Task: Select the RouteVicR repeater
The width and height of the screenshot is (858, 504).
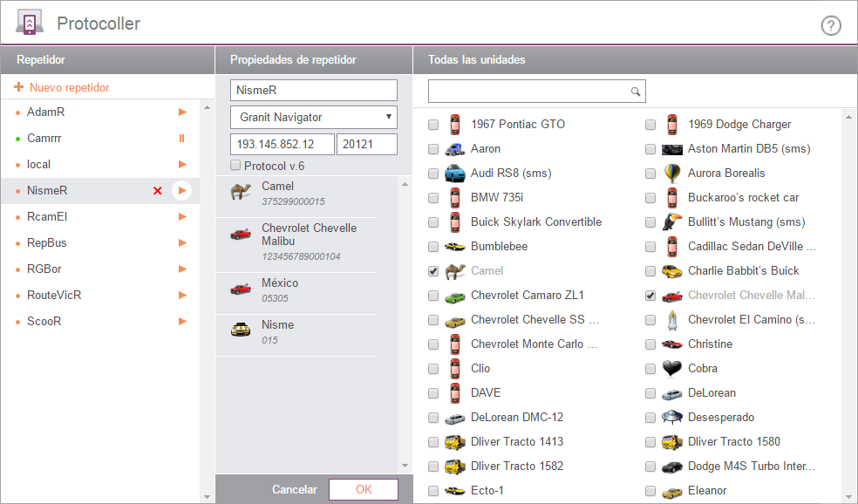Action: (54, 295)
